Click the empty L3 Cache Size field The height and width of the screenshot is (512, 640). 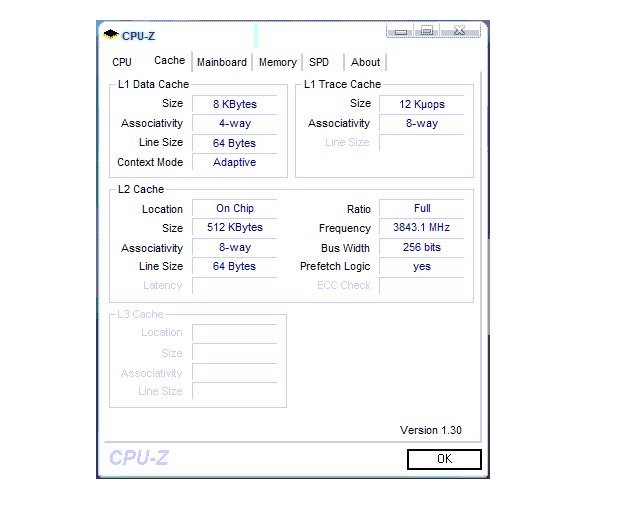click(x=235, y=353)
